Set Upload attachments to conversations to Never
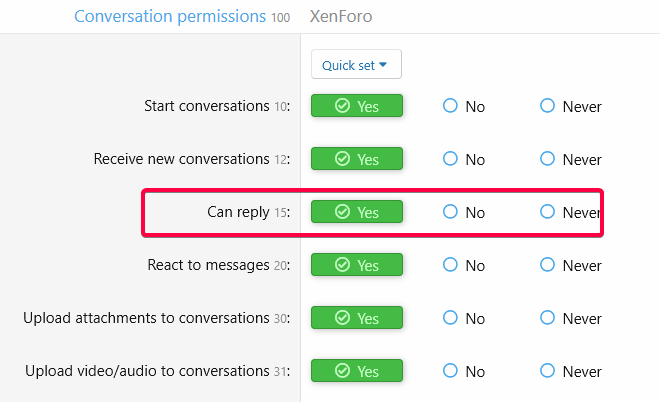 pos(547,318)
